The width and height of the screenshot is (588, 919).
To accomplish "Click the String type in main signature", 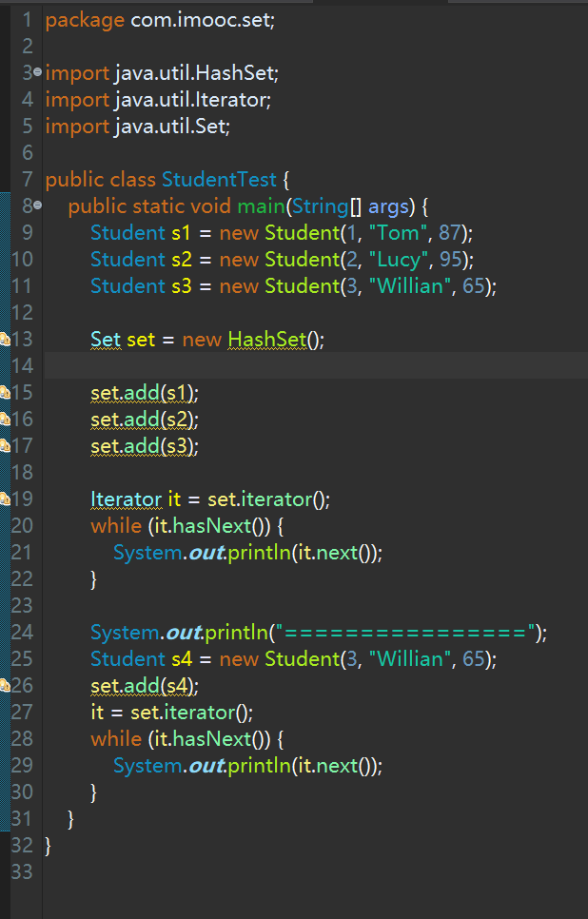I will tap(321, 206).
